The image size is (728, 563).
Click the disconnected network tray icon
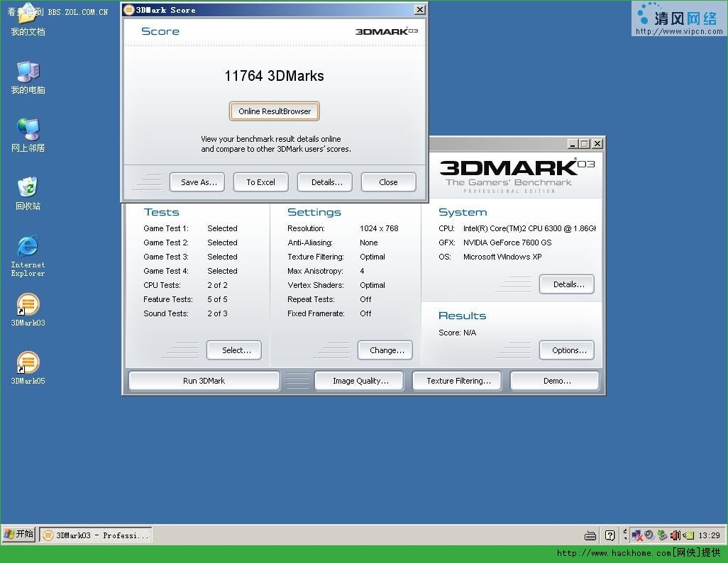coord(637,535)
